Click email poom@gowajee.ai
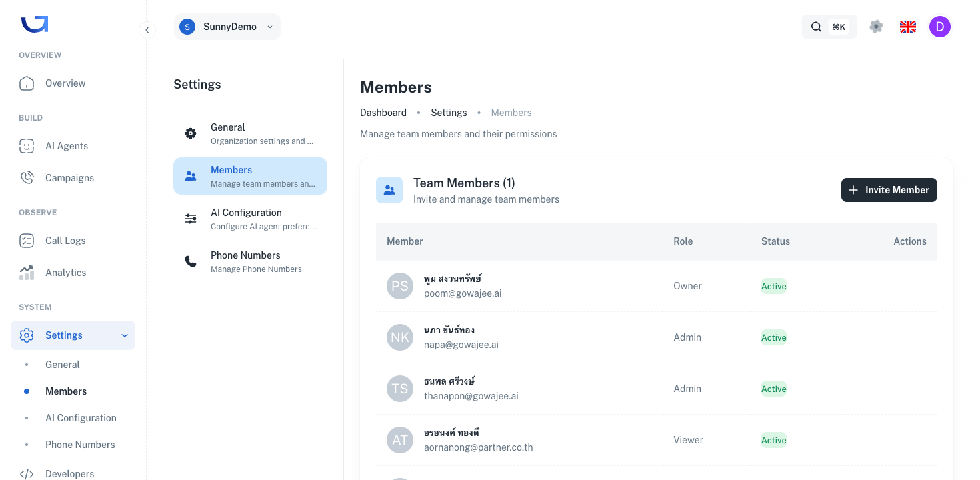 pyautogui.click(x=463, y=293)
